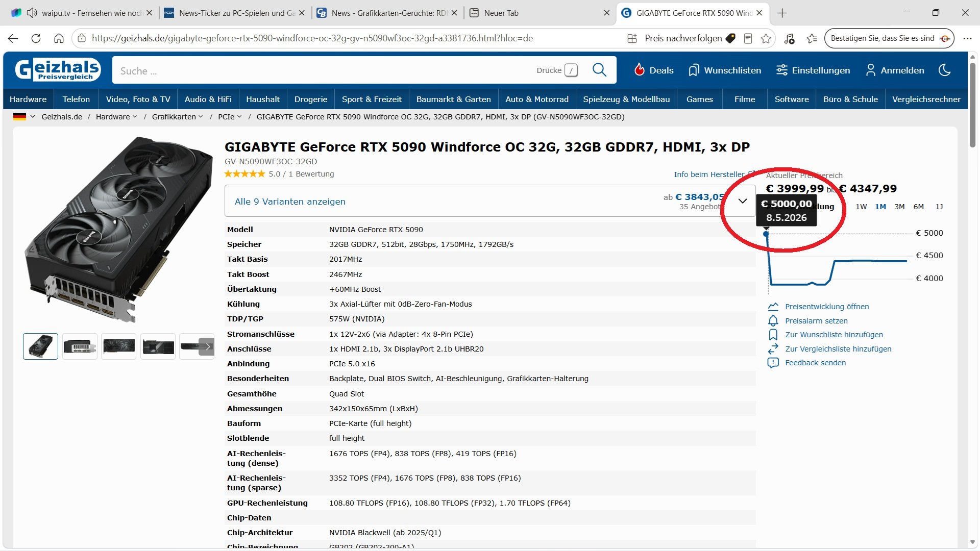Image resolution: width=980 pixels, height=551 pixels.
Task: Open the Vergleichsrechner menu item
Action: coord(926,99)
